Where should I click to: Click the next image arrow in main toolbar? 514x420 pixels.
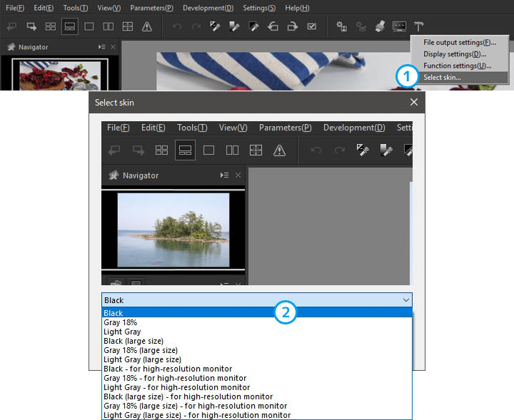click(31, 26)
